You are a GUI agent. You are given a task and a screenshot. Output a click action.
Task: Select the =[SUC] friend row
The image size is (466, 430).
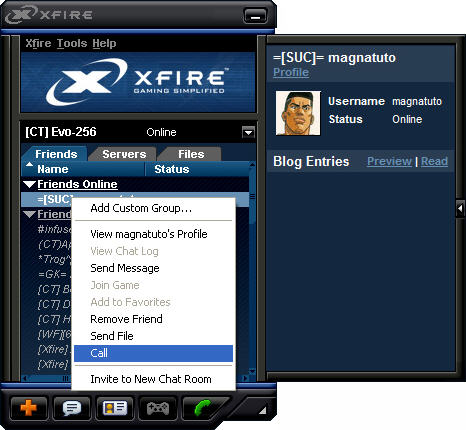pyautogui.click(x=135, y=199)
